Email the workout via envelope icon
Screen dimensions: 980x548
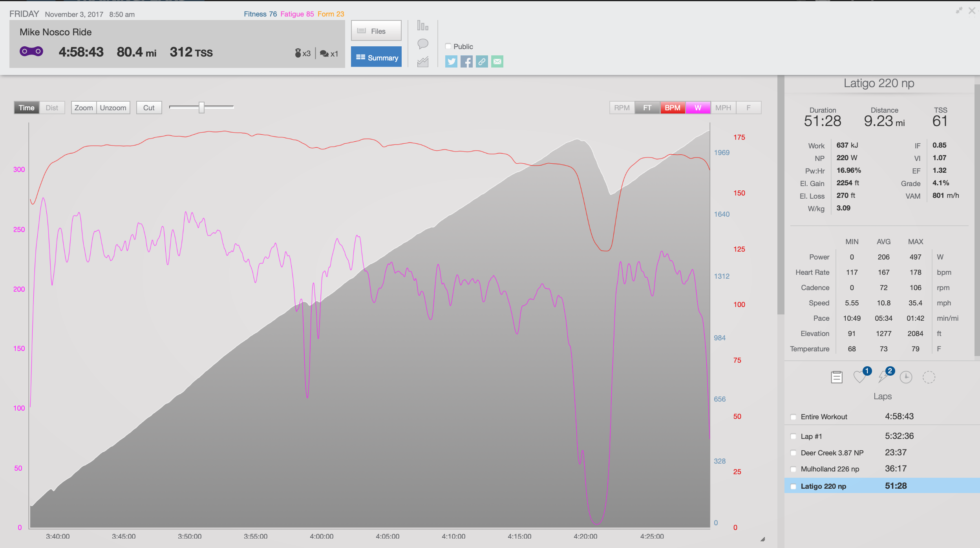coord(497,62)
